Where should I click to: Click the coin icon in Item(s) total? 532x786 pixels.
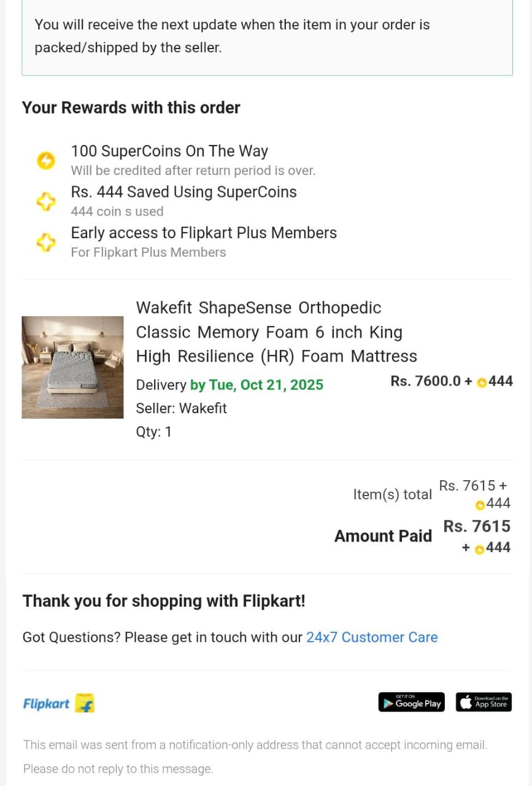tap(480, 505)
